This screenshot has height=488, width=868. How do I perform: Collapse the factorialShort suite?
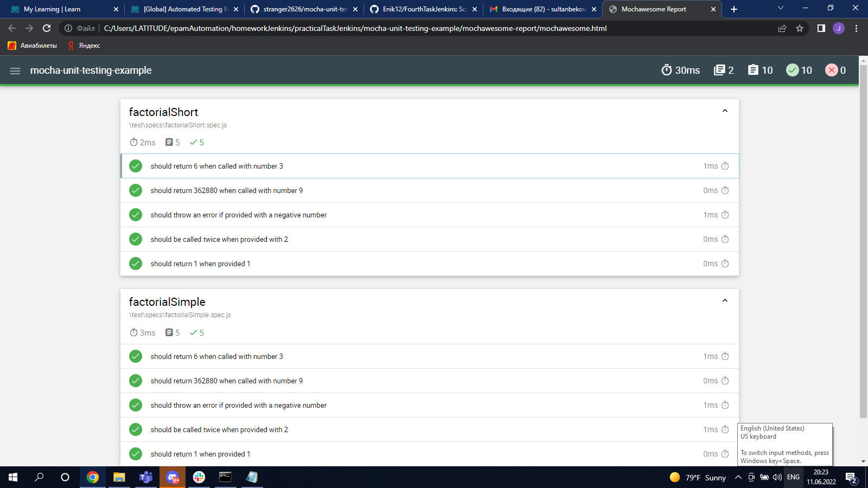725,111
